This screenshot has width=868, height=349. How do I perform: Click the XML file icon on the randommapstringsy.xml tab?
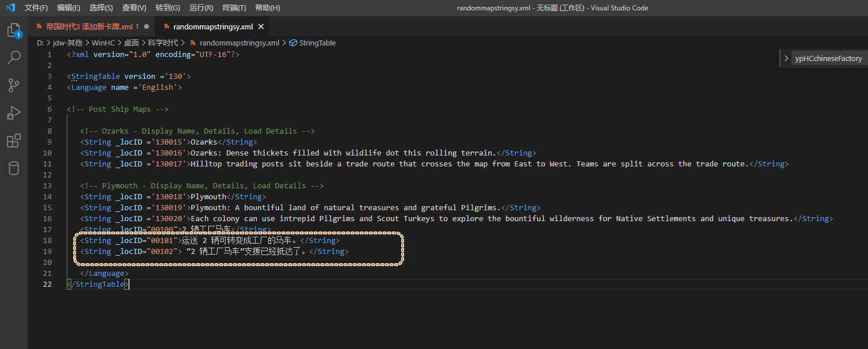[x=167, y=26]
